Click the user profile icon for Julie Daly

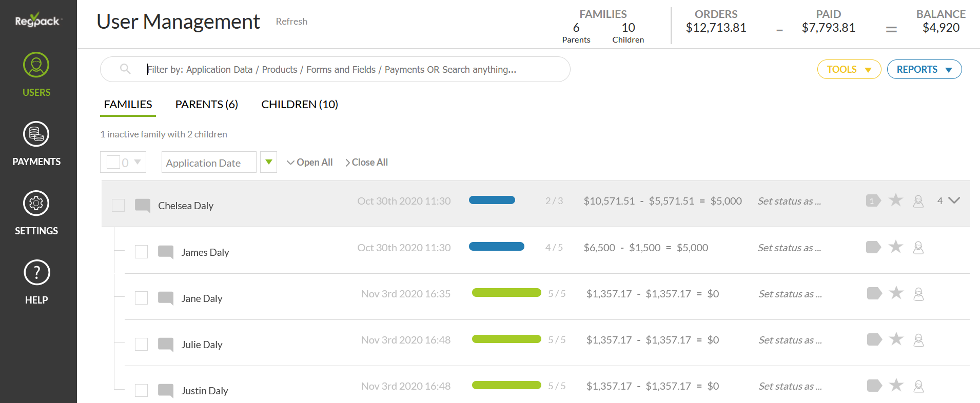(918, 340)
